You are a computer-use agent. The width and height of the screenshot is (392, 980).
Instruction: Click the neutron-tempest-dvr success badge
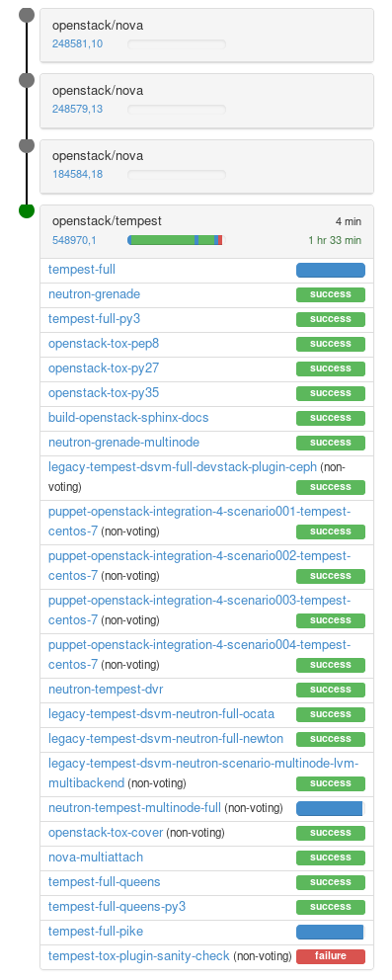(x=330, y=690)
